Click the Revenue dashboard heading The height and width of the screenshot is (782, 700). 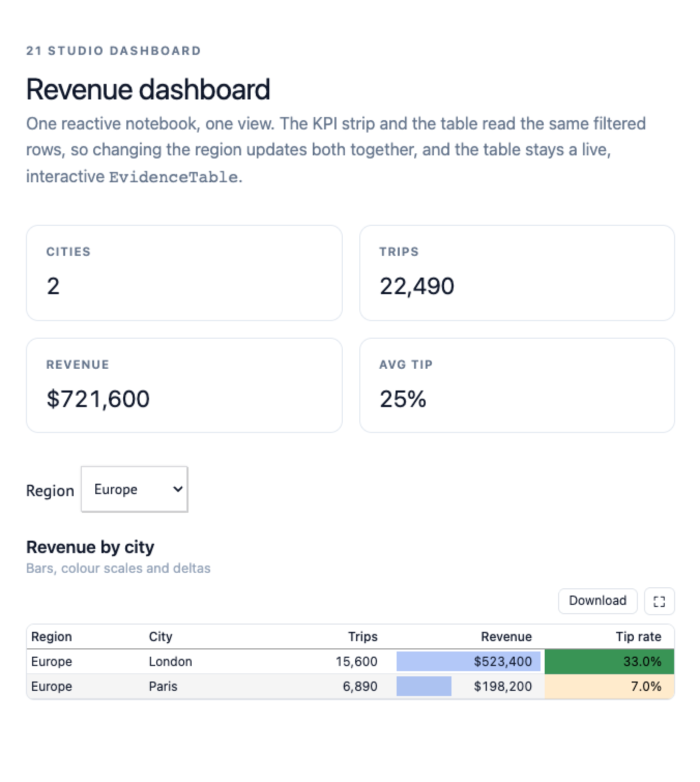[x=148, y=89]
